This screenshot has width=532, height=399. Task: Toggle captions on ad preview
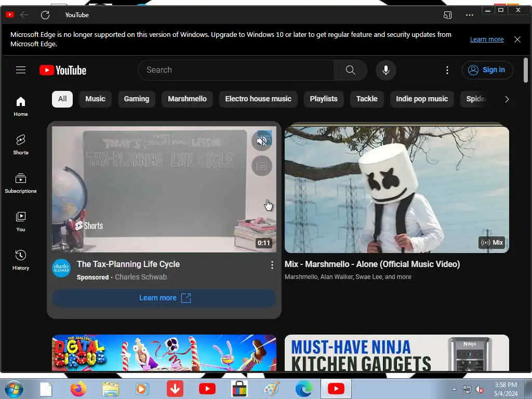coord(262,166)
